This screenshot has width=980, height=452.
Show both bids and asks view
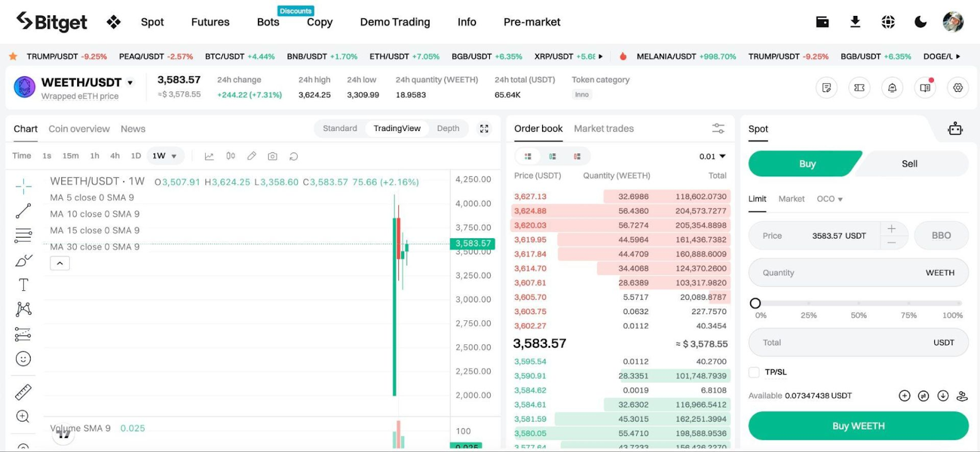point(528,156)
